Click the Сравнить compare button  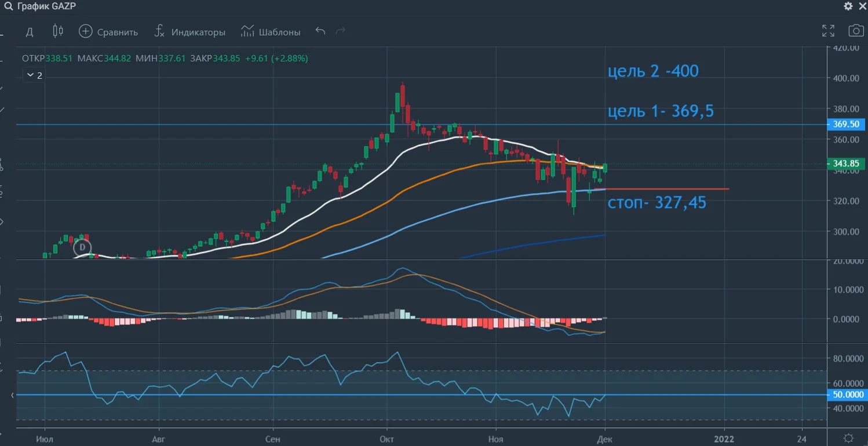tap(108, 32)
